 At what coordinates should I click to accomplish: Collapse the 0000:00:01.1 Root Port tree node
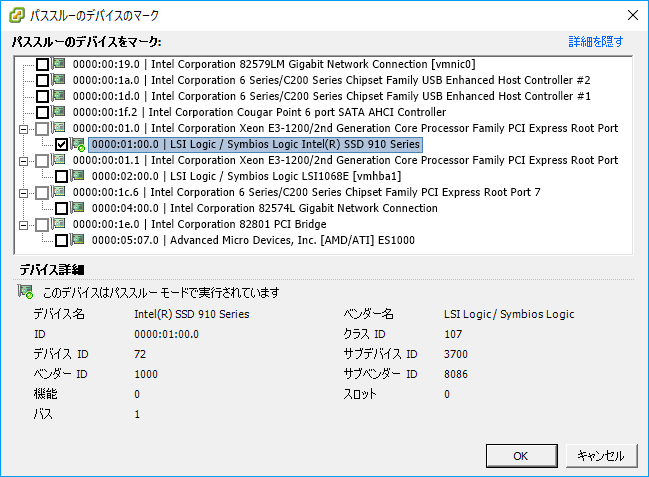[x=24, y=161]
